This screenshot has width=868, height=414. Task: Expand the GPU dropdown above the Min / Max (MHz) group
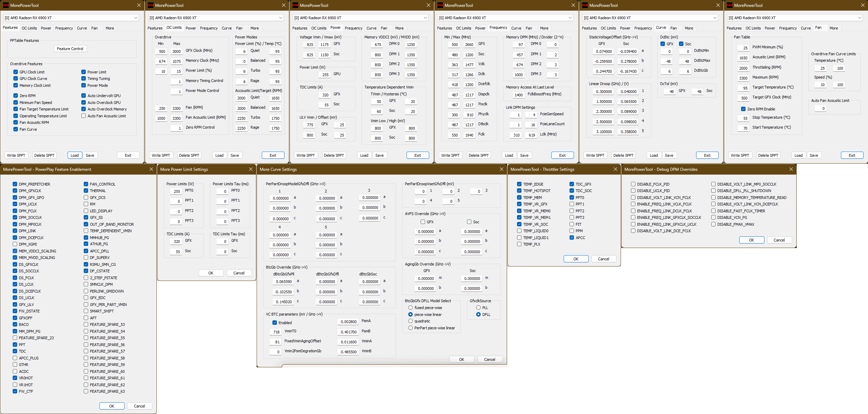(x=505, y=17)
